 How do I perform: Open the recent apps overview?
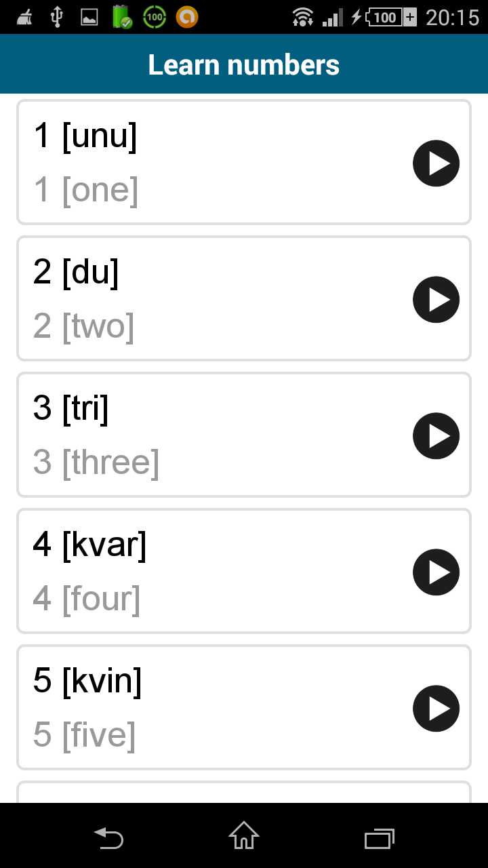(x=380, y=839)
